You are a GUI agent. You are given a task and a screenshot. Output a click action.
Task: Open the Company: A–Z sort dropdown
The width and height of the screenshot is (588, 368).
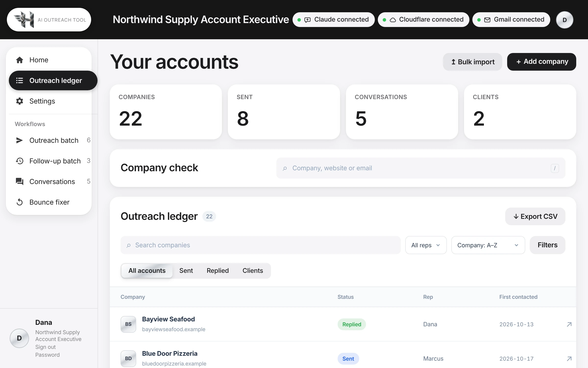coord(488,245)
